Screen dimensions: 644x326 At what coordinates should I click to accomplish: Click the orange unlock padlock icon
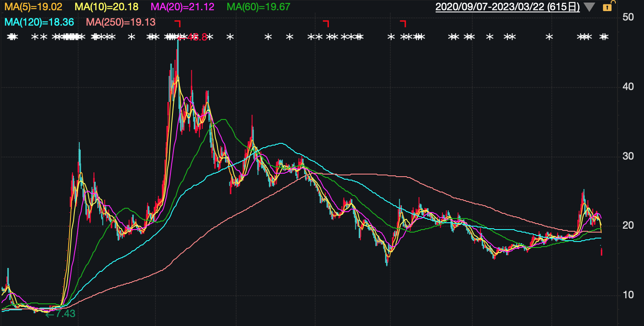pos(607,7)
